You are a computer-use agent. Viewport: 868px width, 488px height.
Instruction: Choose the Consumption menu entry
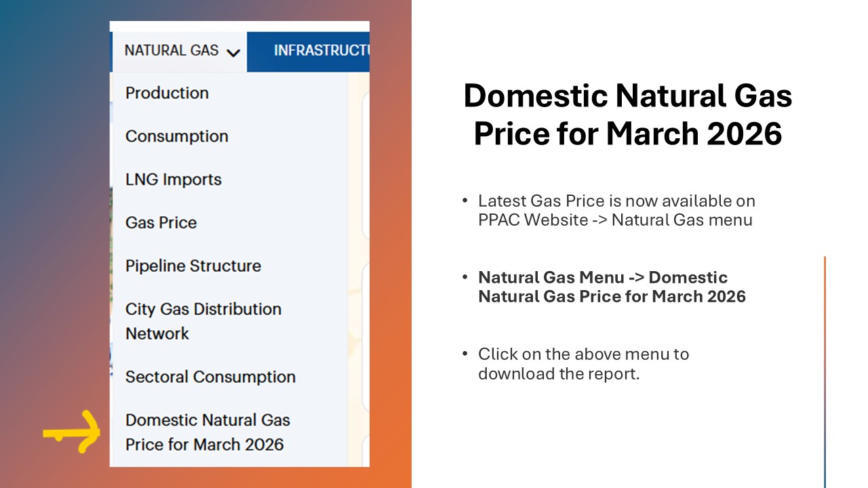click(176, 136)
